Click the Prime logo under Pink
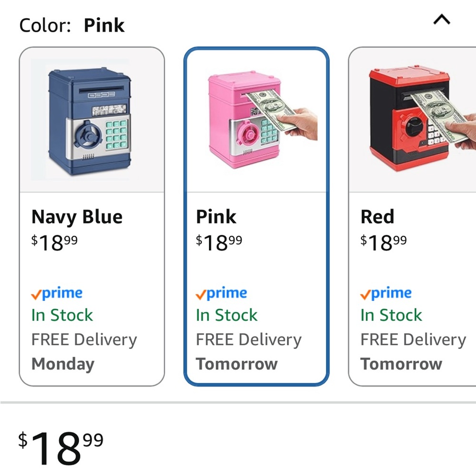The height and width of the screenshot is (476, 476). point(222,294)
